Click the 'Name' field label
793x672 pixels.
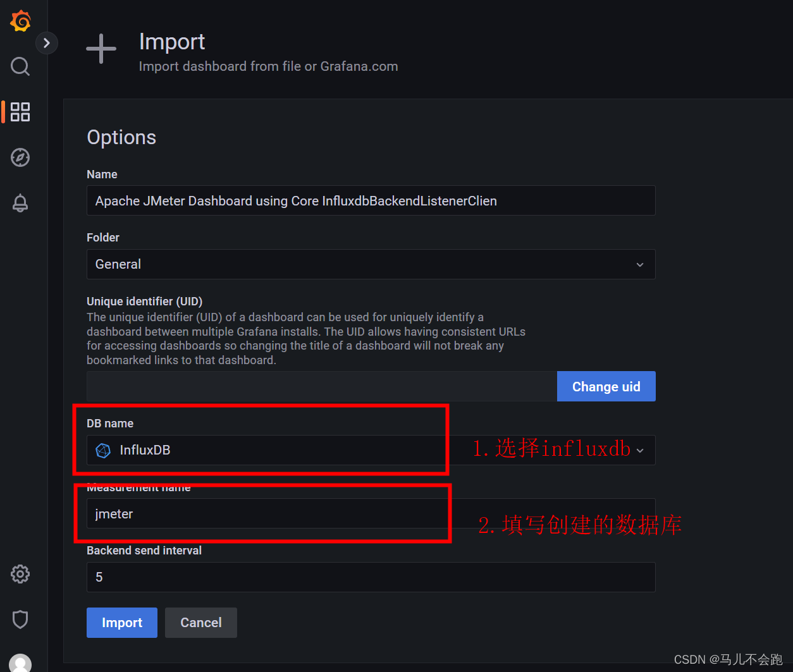(102, 174)
